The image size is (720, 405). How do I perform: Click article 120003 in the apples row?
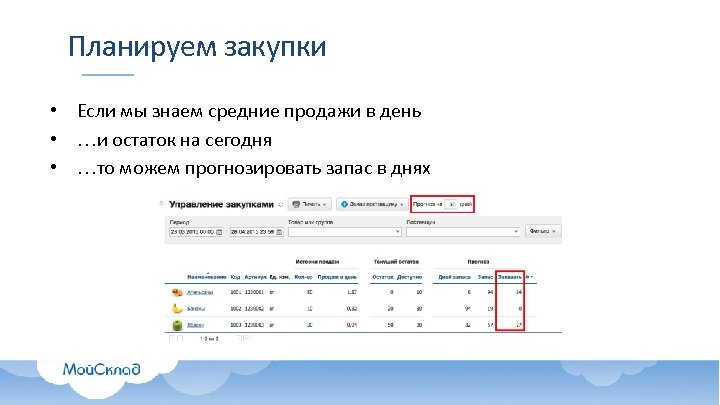[254, 325]
